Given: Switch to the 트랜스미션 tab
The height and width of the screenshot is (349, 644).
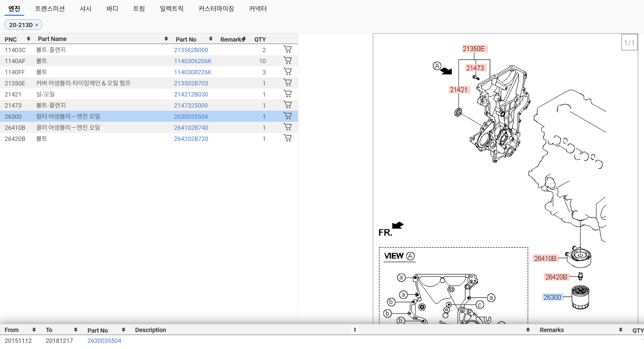Looking at the screenshot, I should [50, 9].
